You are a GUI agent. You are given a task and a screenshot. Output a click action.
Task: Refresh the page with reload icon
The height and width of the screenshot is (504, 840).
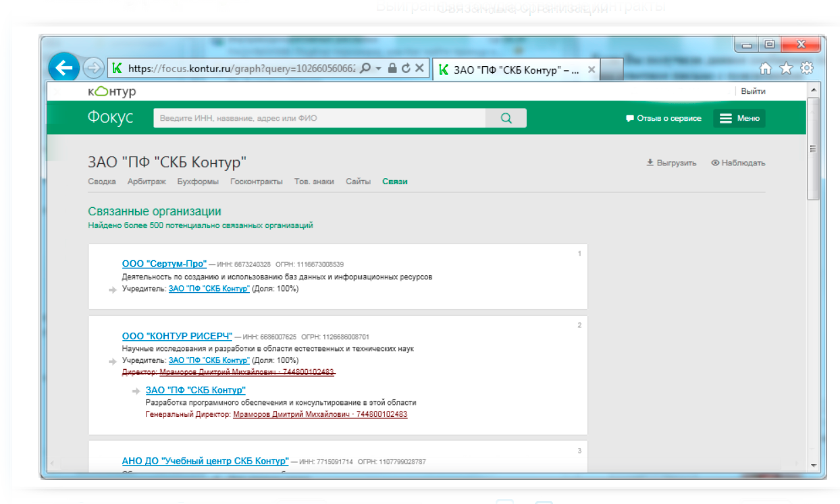[405, 68]
